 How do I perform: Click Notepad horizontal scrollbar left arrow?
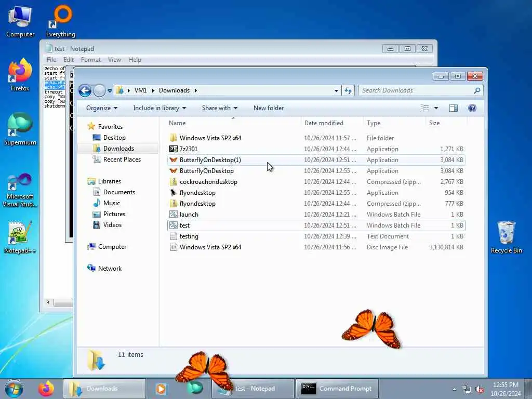(x=48, y=302)
